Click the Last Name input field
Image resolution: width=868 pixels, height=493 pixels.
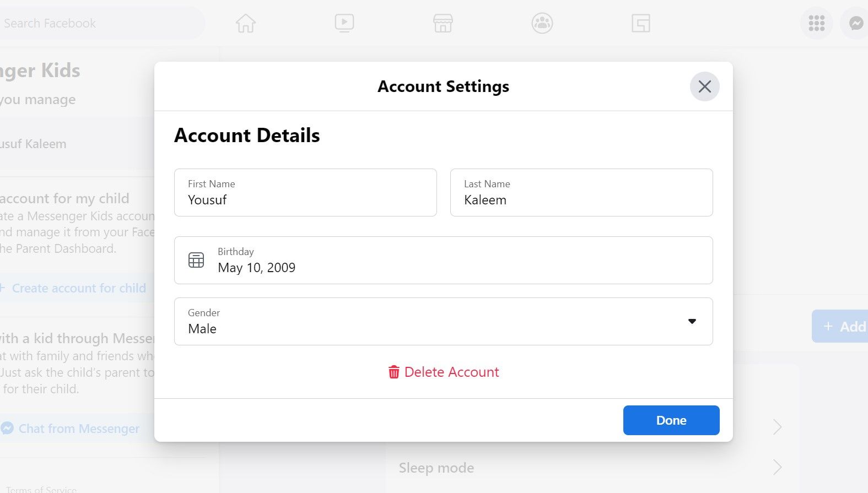581,193
